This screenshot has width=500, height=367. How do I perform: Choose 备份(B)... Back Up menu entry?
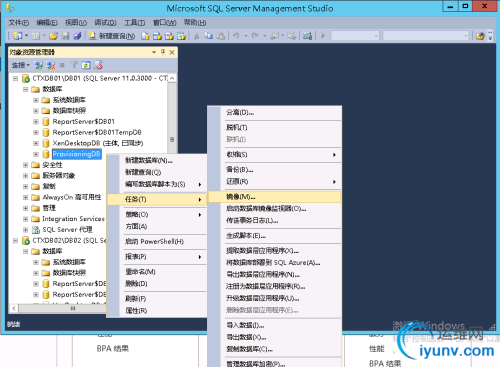(x=274, y=170)
